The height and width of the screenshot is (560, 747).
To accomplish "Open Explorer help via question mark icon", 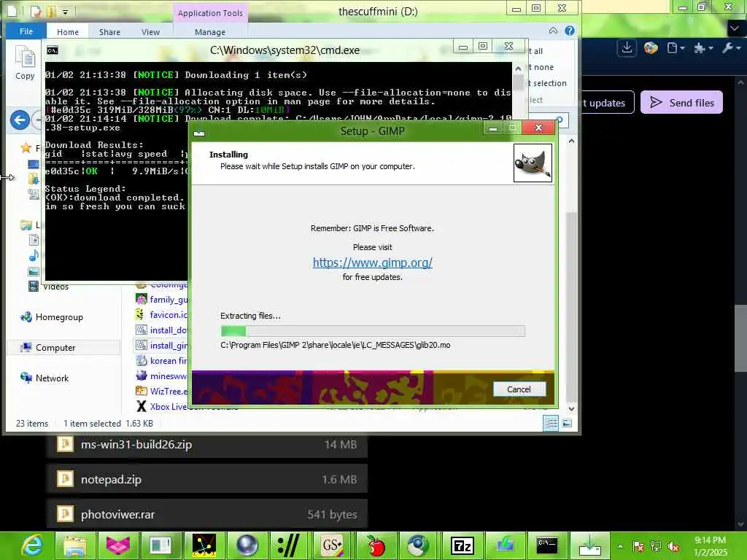I will [569, 31].
